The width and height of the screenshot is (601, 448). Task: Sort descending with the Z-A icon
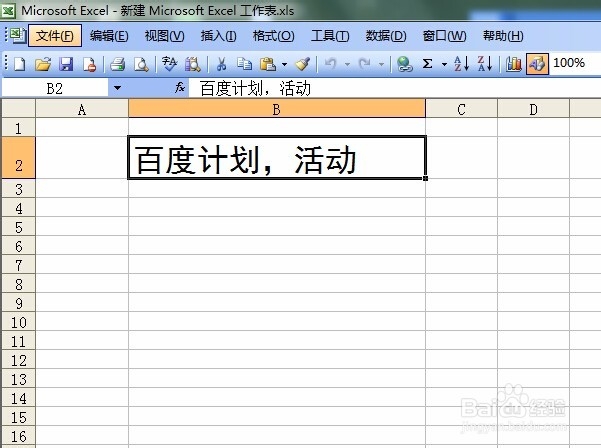pos(485,64)
